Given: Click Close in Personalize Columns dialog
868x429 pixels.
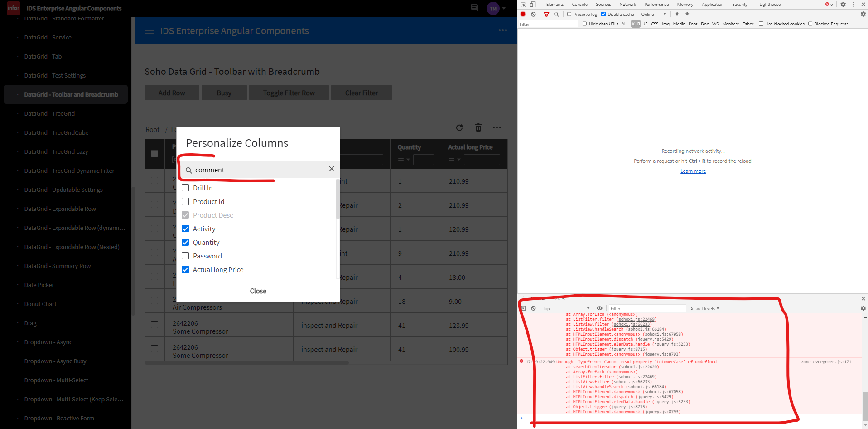Looking at the screenshot, I should pos(258,291).
